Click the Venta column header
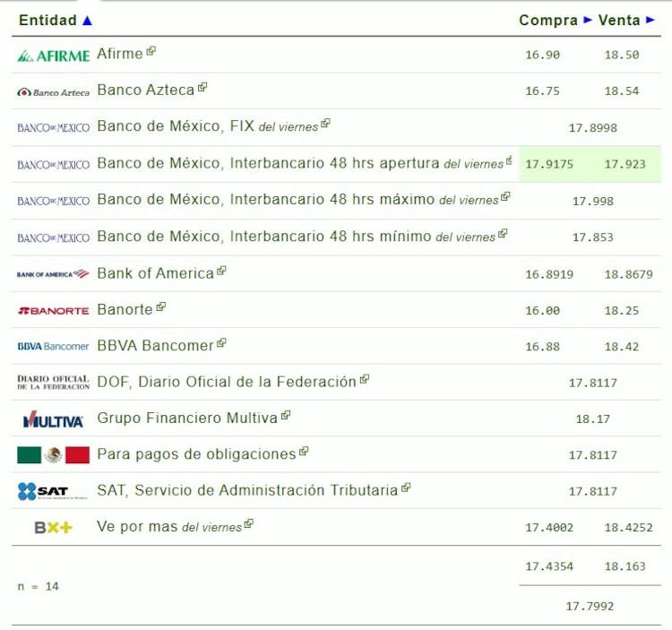Screen dimensions: 672x630 point(619,20)
